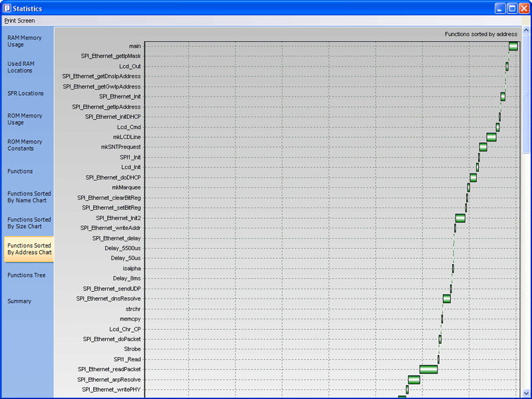
Task: Open the SFR Locations view
Action: click(25, 93)
